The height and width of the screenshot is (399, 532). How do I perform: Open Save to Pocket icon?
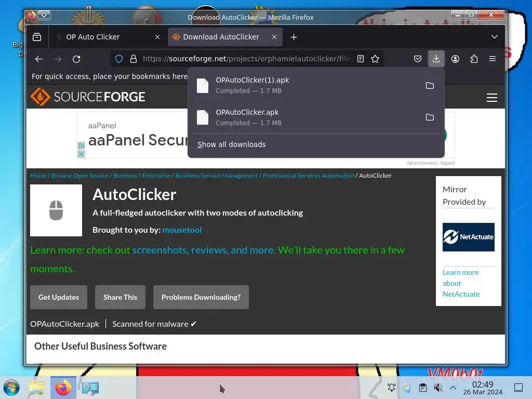click(418, 59)
